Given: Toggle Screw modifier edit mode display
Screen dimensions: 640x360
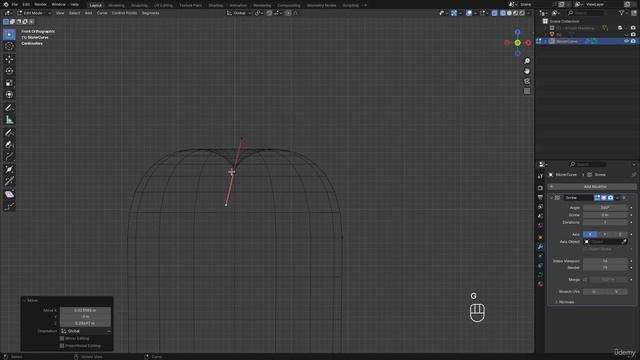Looking at the screenshot, I should point(597,198).
